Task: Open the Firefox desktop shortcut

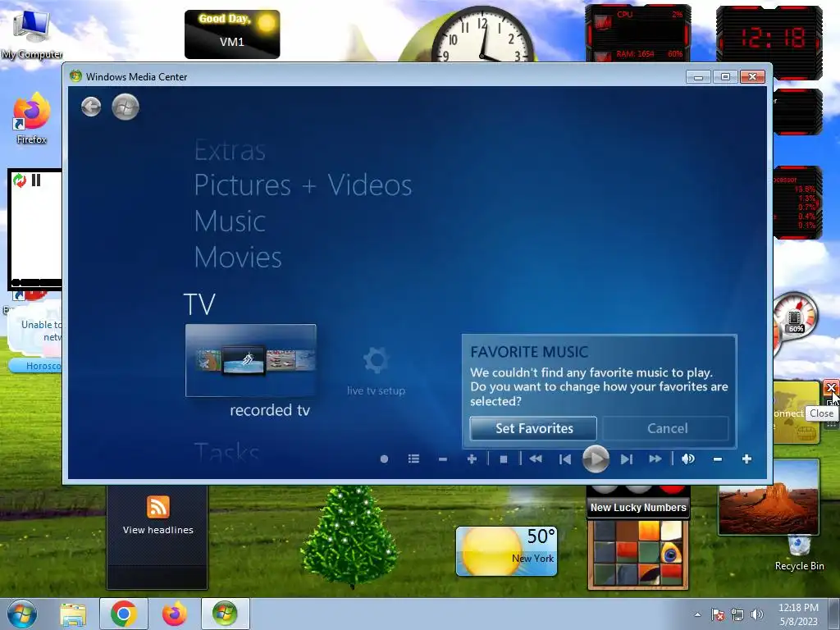Action: (x=32, y=119)
